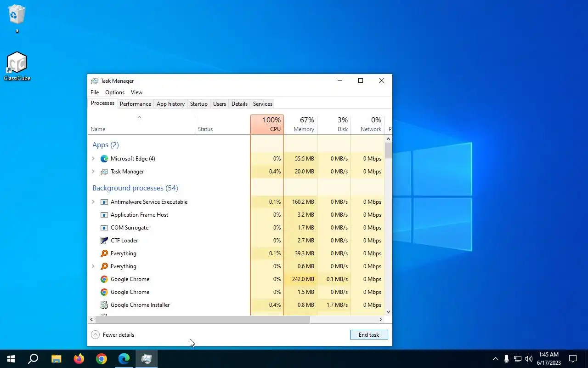Viewport: 588px width, 368px height.
Task: Click the horizontal scrollbar thumb
Action: pyautogui.click(x=203, y=319)
